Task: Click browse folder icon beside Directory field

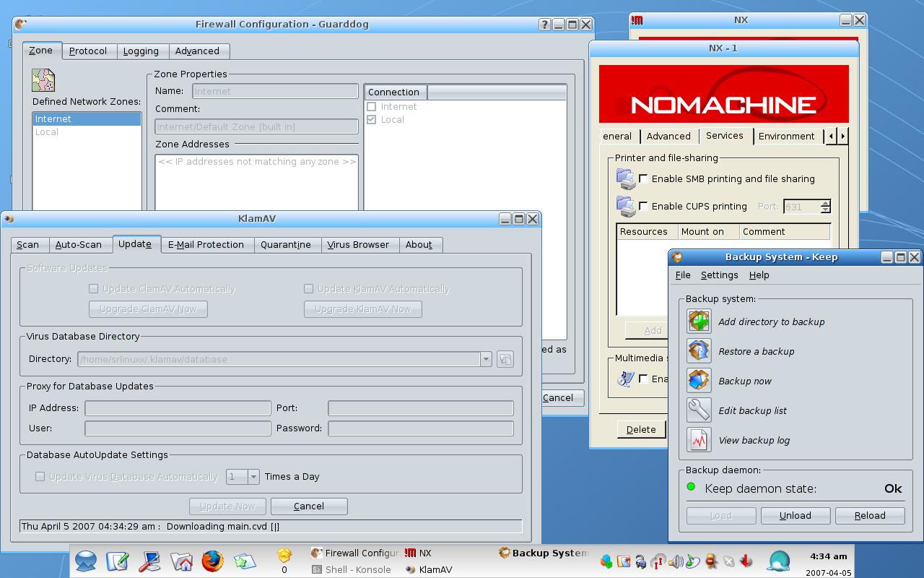Action: (x=505, y=359)
